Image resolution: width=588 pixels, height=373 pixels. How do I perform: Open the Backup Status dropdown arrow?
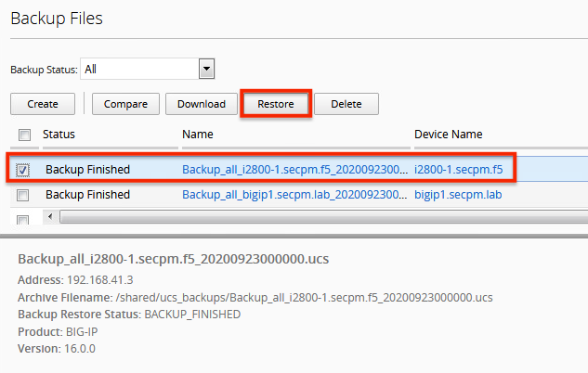(207, 70)
